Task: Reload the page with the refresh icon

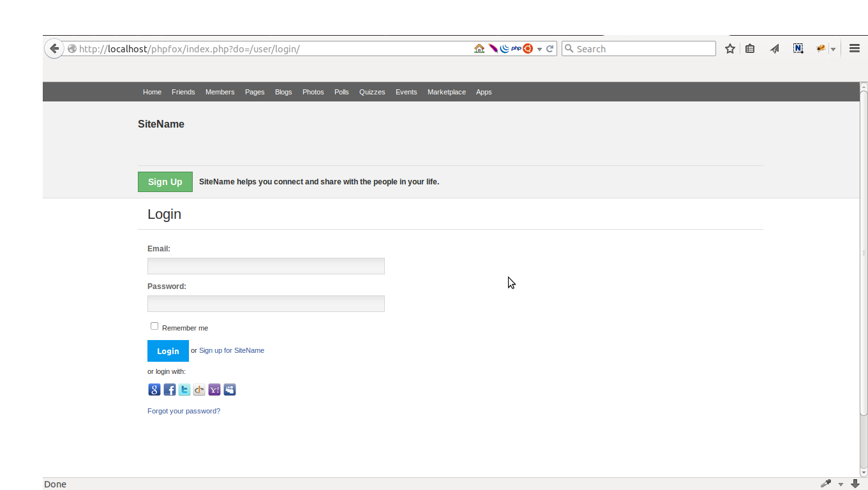Action: [550, 48]
